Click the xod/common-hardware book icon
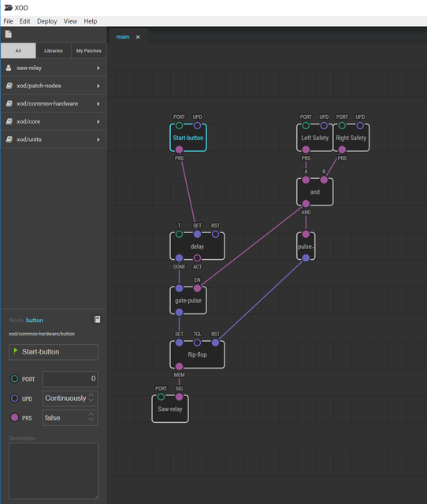The image size is (427, 504). pyautogui.click(x=9, y=103)
